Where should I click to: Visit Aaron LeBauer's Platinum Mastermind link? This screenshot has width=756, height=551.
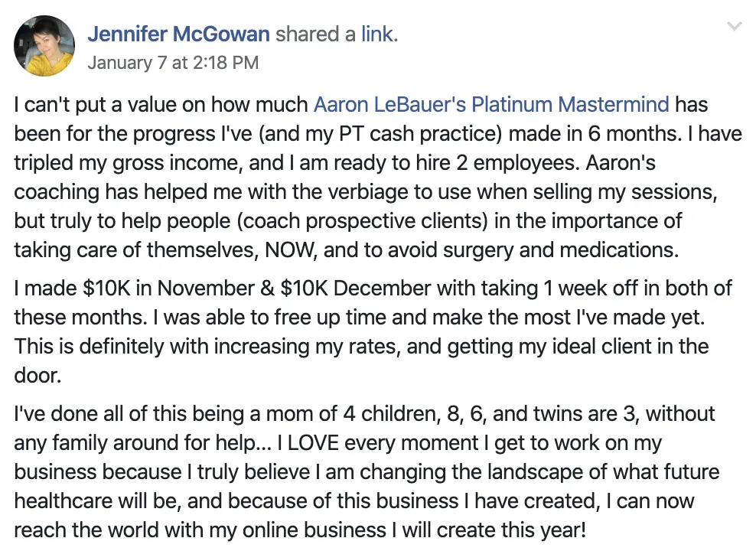491,105
